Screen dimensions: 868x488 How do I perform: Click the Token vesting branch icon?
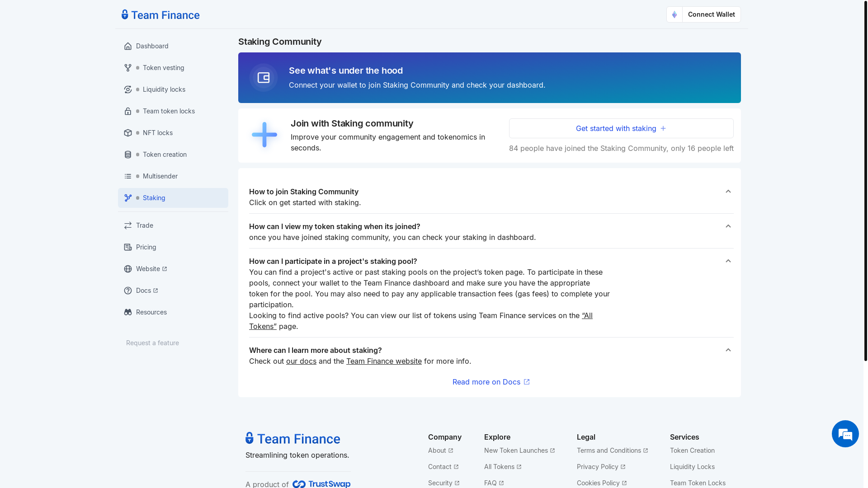(x=128, y=68)
